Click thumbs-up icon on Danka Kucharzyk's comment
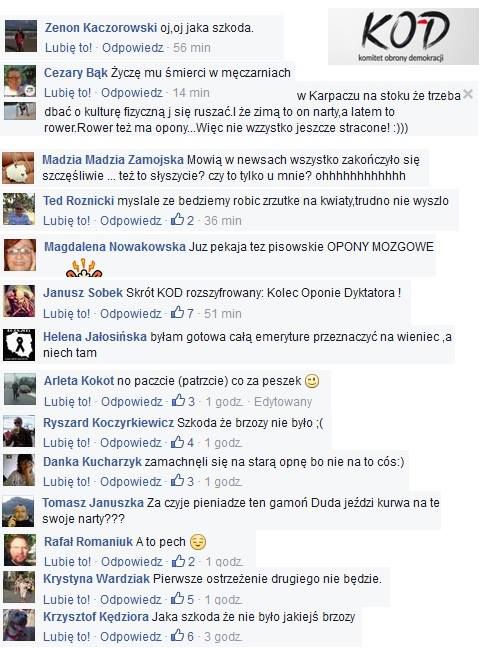Screen dimensions: 493x649 tap(177, 481)
